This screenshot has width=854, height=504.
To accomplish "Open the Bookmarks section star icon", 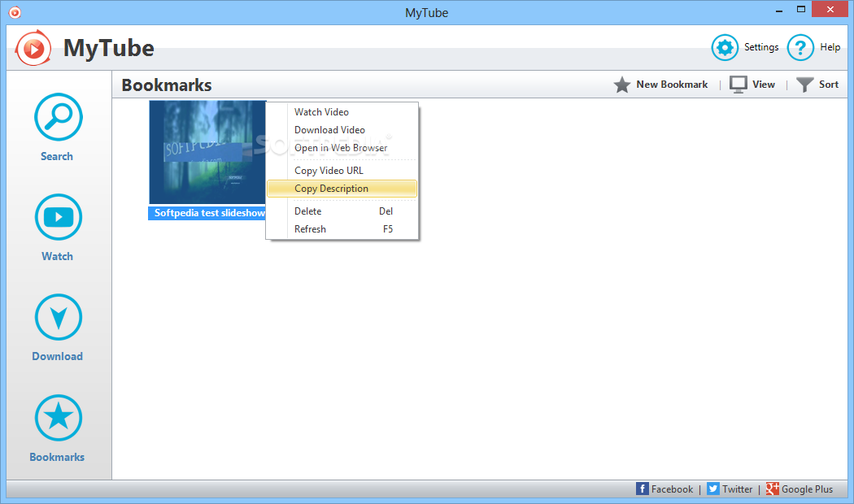I will (59, 418).
